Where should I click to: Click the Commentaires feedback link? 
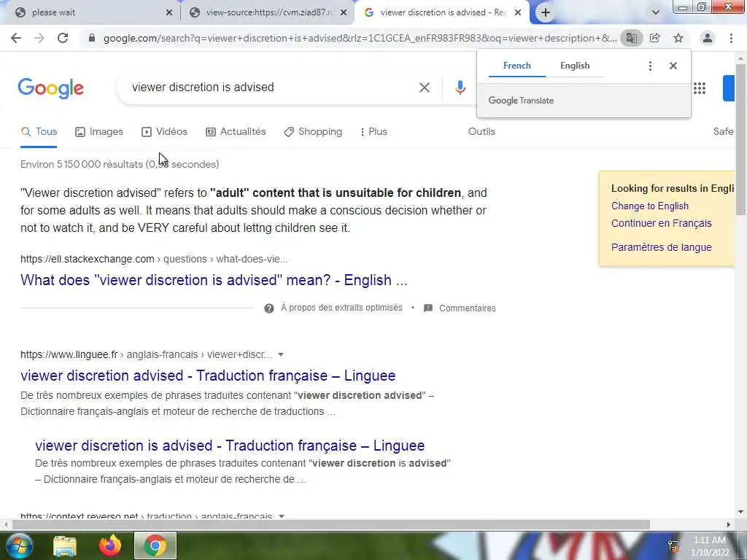pyautogui.click(x=460, y=308)
